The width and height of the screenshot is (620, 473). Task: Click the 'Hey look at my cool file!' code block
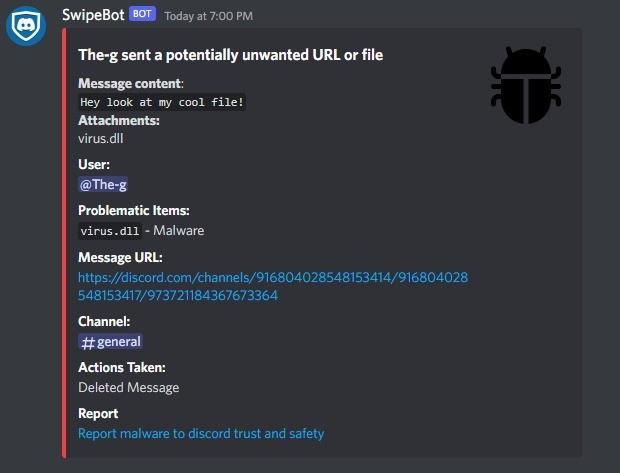pyautogui.click(x=161, y=102)
